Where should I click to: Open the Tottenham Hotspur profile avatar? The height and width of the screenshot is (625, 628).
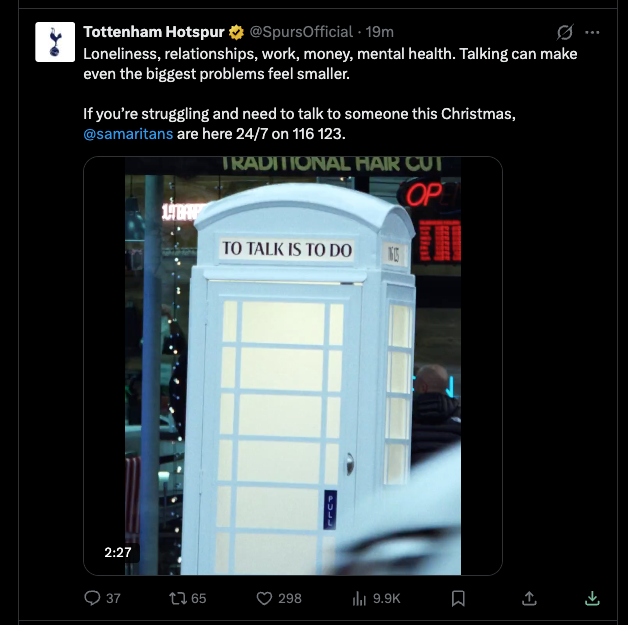pos(55,42)
